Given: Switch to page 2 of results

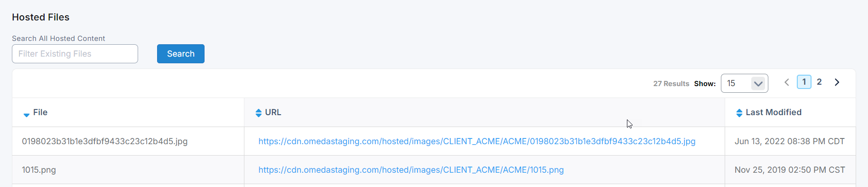Looking at the screenshot, I should coord(819,82).
